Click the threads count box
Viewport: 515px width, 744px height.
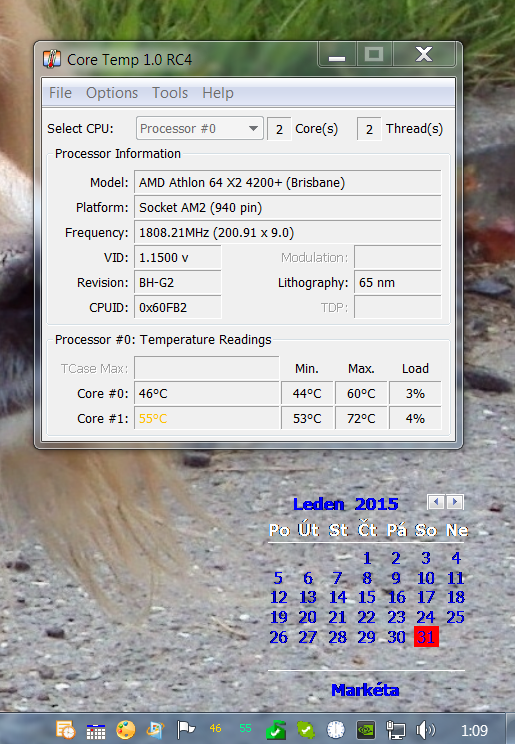pos(369,129)
